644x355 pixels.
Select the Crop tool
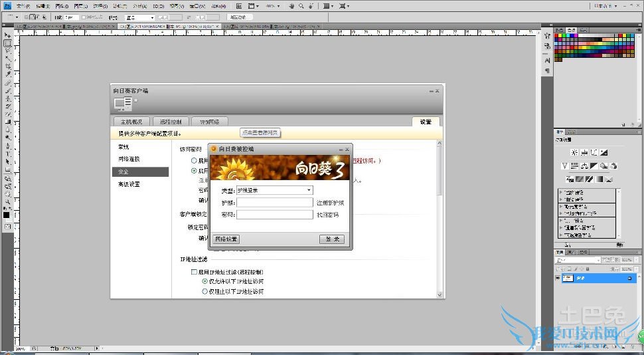click(x=7, y=66)
